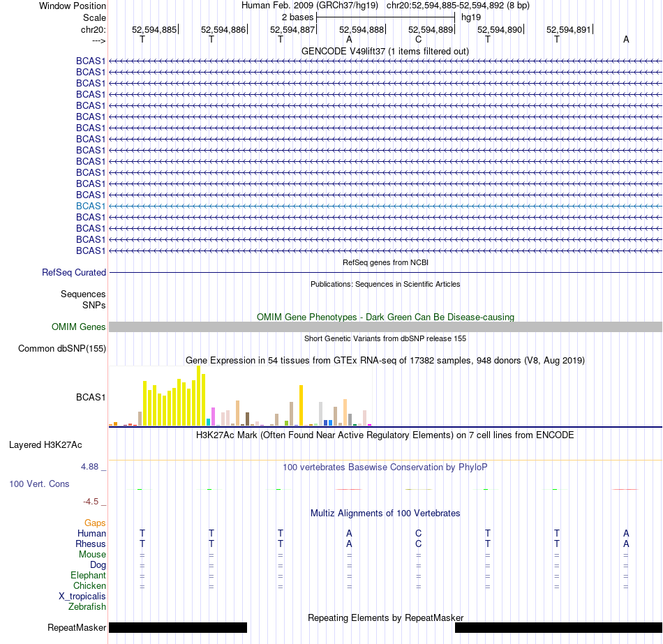The image size is (663, 644).
Task: Click the Layered H3K27Ac track label
Action: tap(45, 445)
